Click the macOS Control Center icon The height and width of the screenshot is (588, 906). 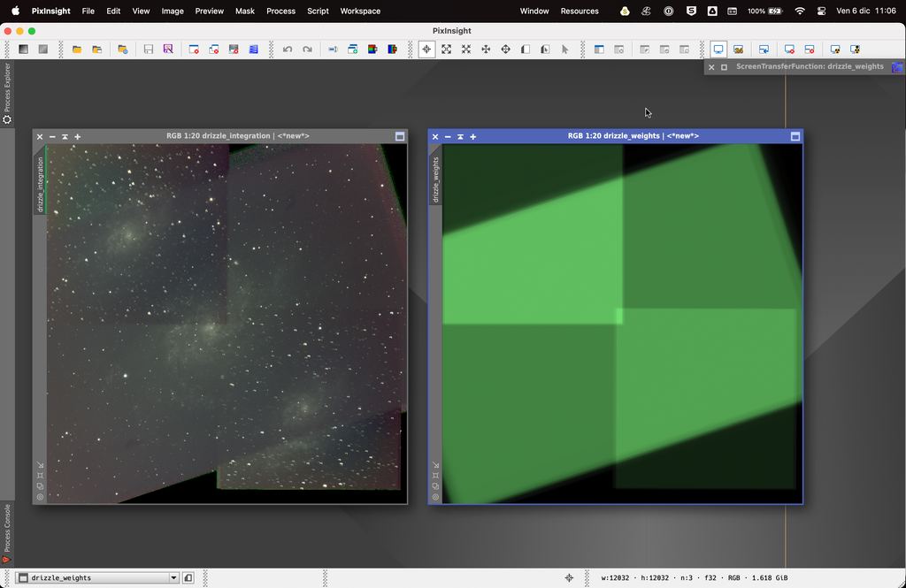click(821, 11)
